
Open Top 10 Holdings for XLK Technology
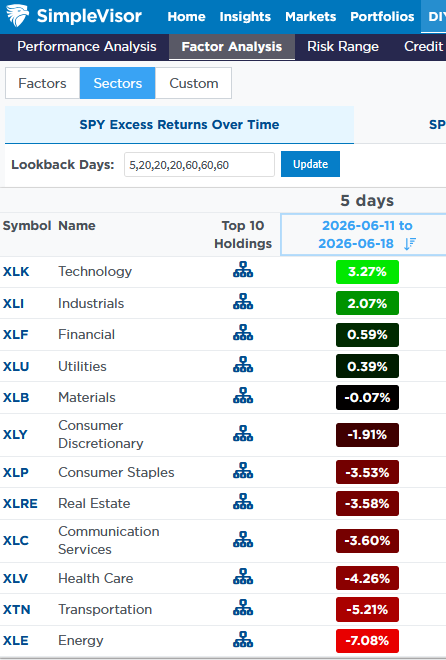243,270
